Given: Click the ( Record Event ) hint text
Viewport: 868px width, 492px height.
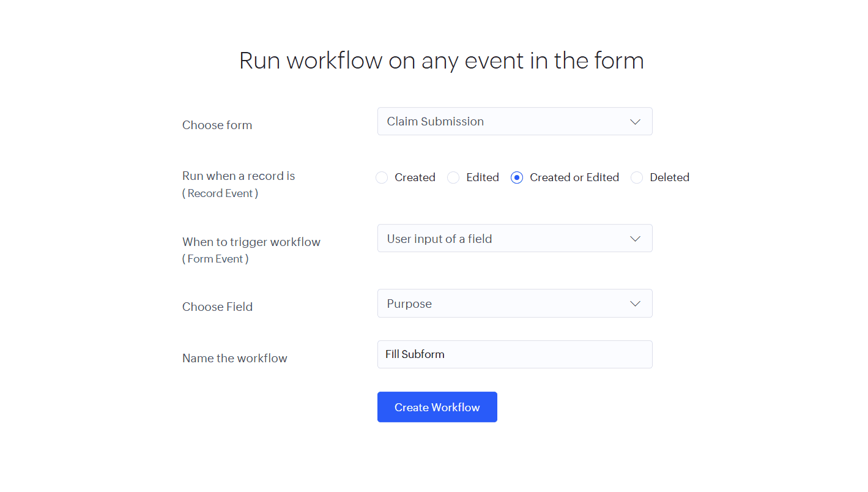Looking at the screenshot, I should (x=220, y=193).
